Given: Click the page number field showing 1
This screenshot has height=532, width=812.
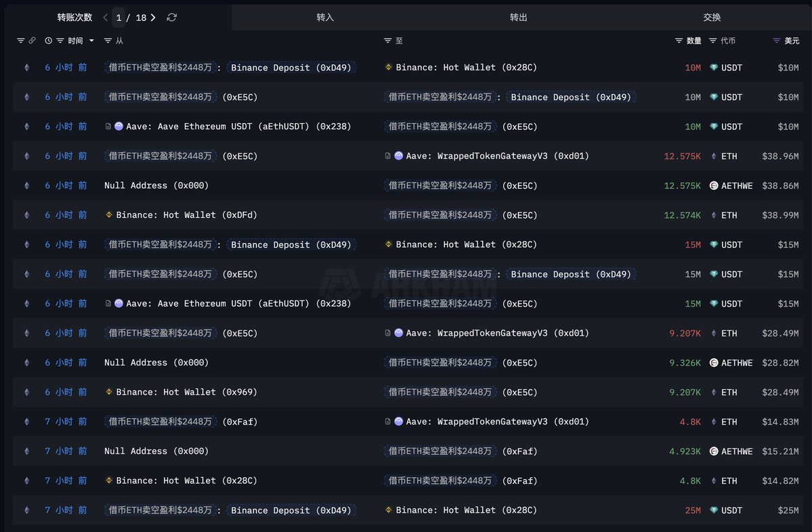Looking at the screenshot, I should point(119,18).
